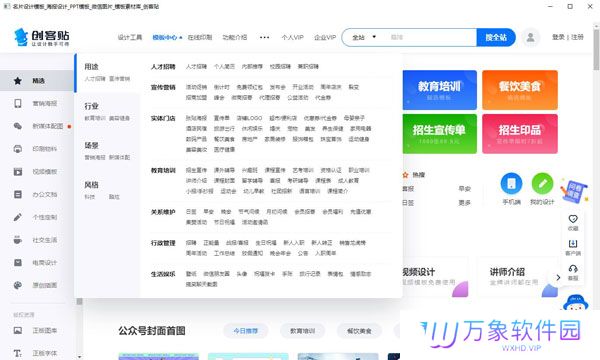Click the more options ellipsis in top navigation
The image size is (600, 360).
pos(264,37)
